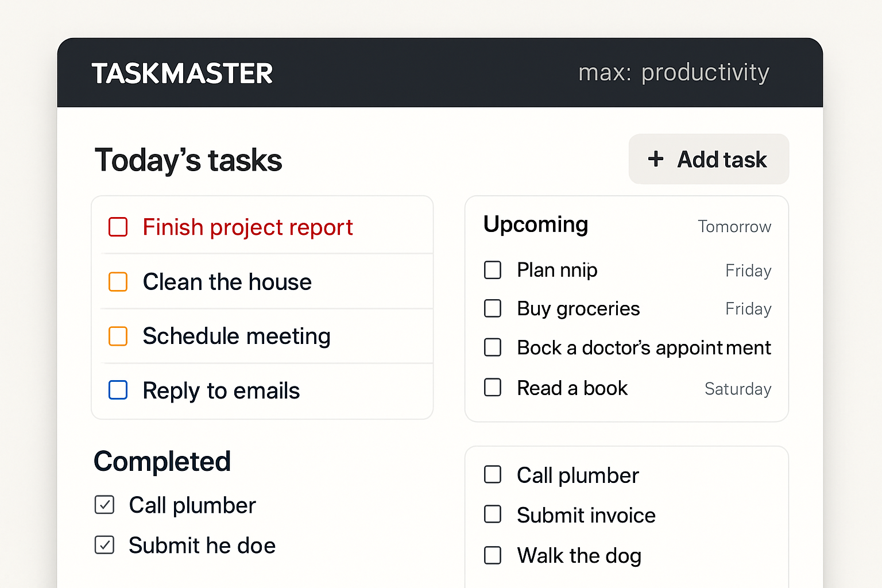Mark Schedule meeting as done

pos(118,336)
